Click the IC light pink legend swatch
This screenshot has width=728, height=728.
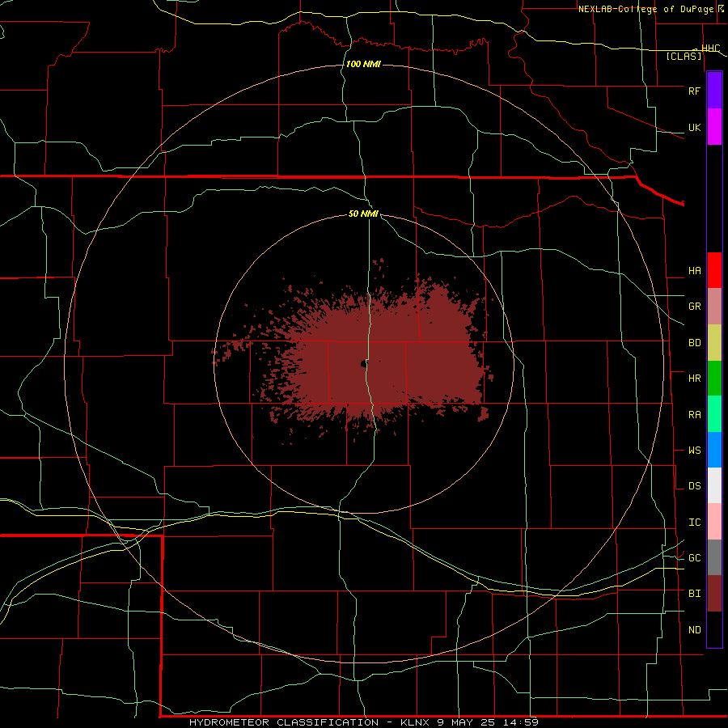(714, 522)
